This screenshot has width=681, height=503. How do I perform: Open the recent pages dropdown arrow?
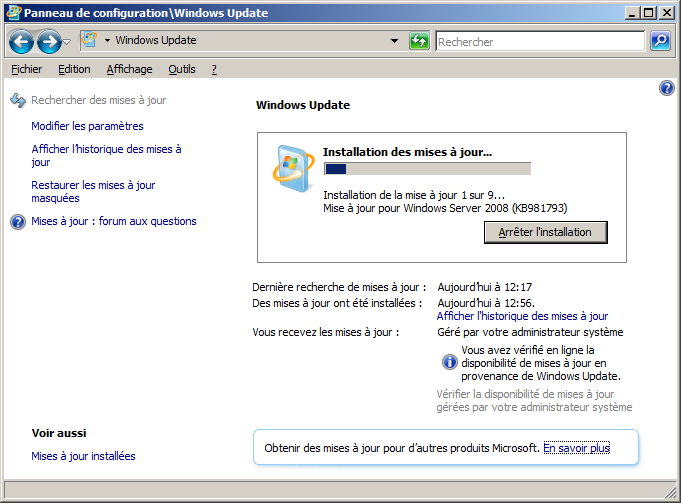click(67, 42)
